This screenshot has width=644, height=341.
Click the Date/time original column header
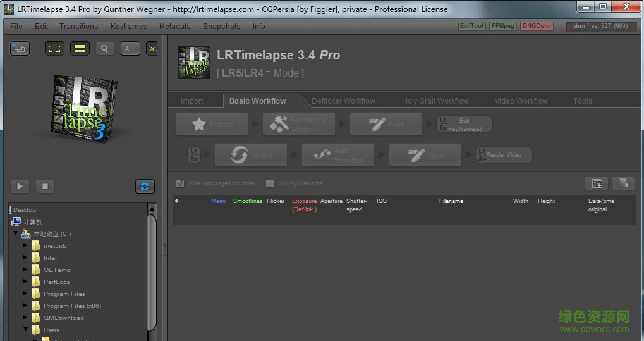pyautogui.click(x=601, y=205)
